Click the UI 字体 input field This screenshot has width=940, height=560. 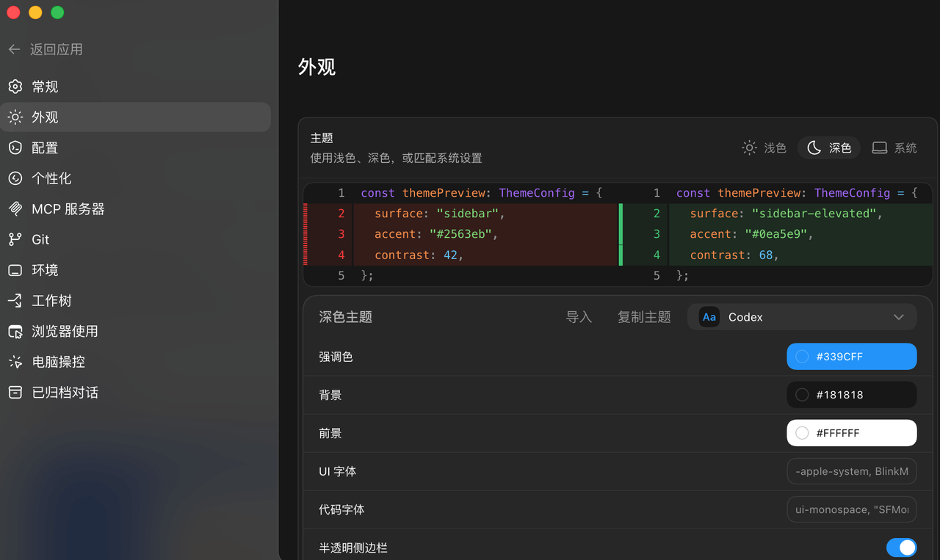[852, 471]
